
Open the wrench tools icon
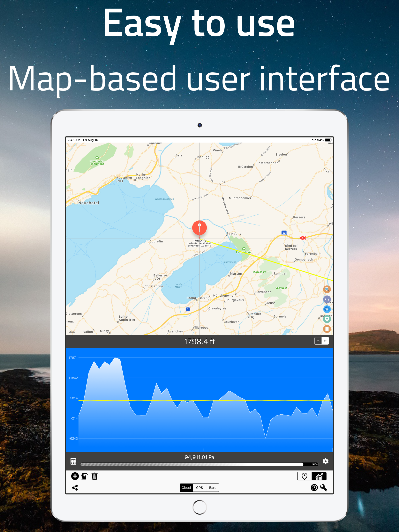point(324,488)
